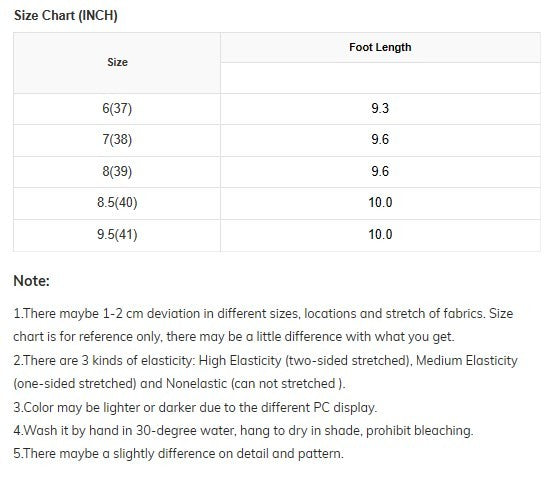Image resolution: width=551 pixels, height=489 pixels.
Task: Select the 10.0 value for size 9.5(41)
Action: click(380, 235)
